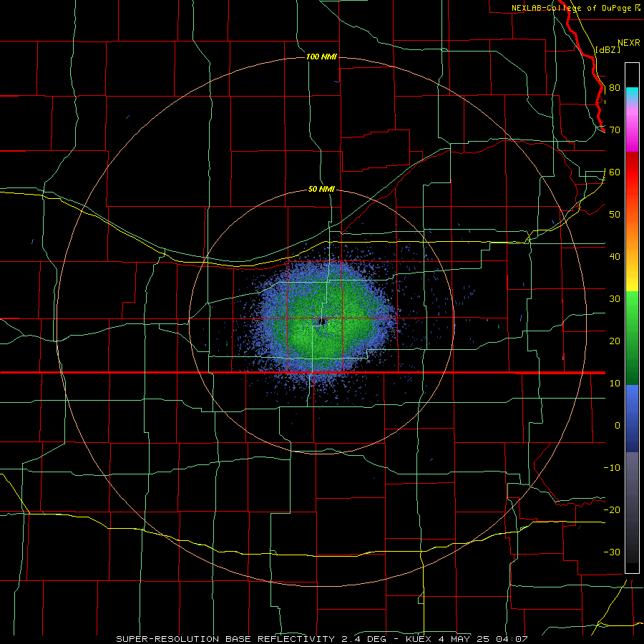Click the 10 value on the dBZ scale
This screenshot has height=644, width=644.
(x=615, y=384)
